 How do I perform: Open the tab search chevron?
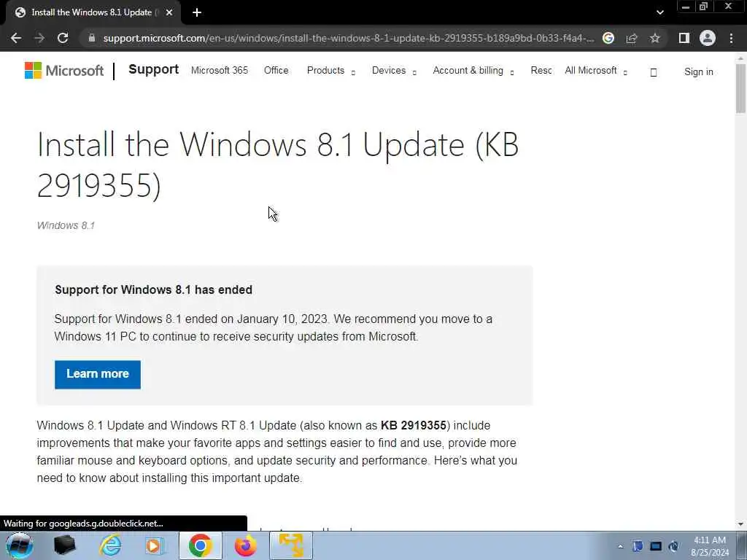[x=659, y=12]
